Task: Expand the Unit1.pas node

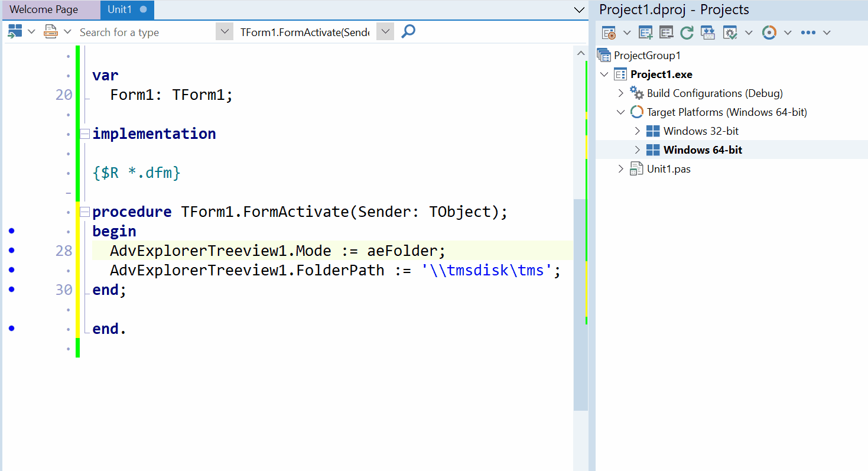Action: (x=620, y=169)
